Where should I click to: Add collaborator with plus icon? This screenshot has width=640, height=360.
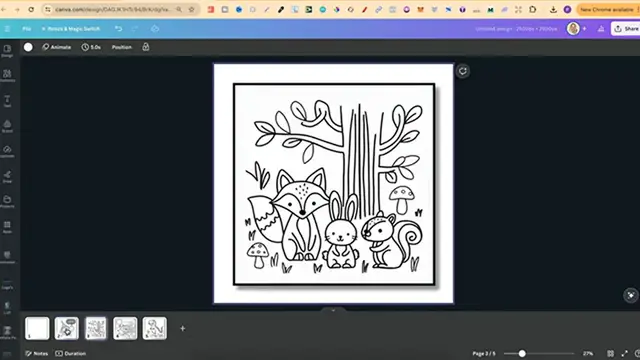coord(584,29)
